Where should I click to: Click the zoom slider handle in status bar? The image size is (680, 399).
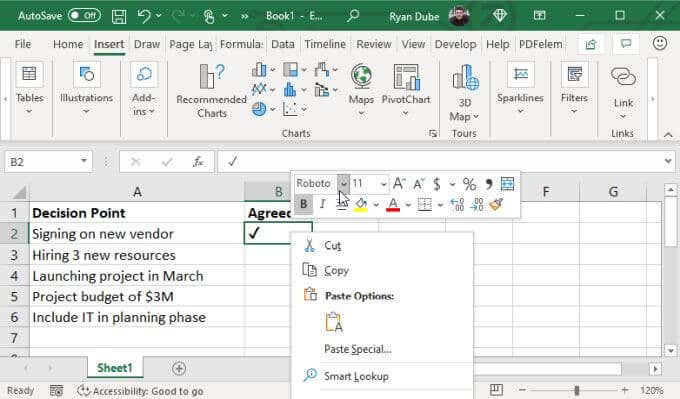576,390
